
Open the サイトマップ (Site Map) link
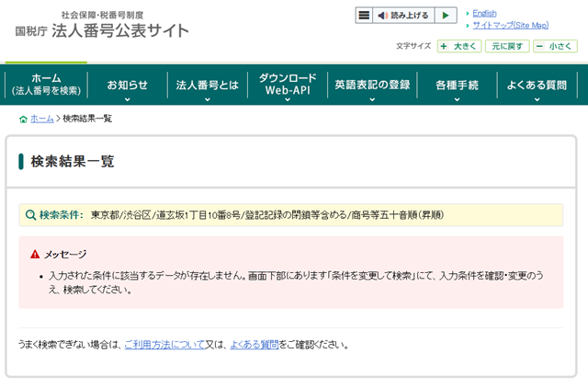pos(510,25)
